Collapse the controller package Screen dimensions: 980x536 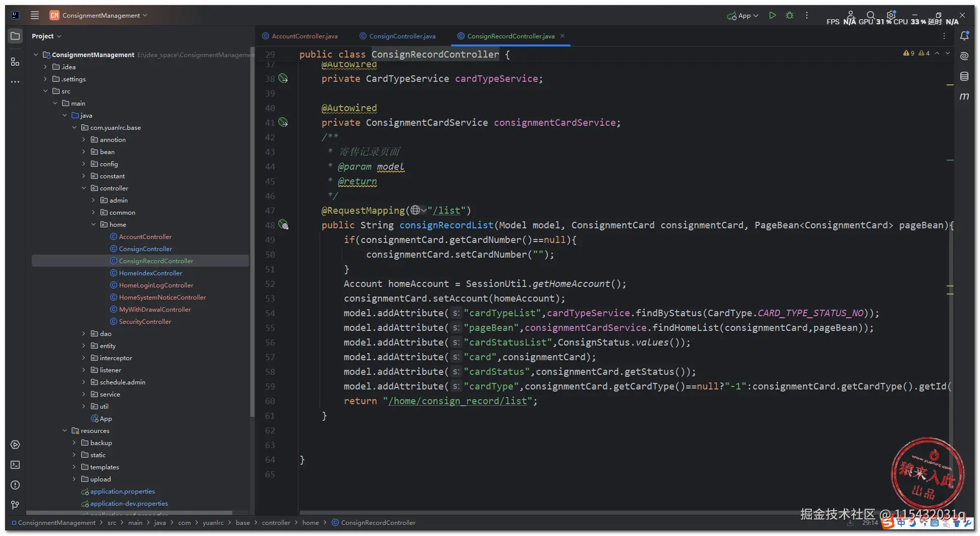pyautogui.click(x=84, y=188)
